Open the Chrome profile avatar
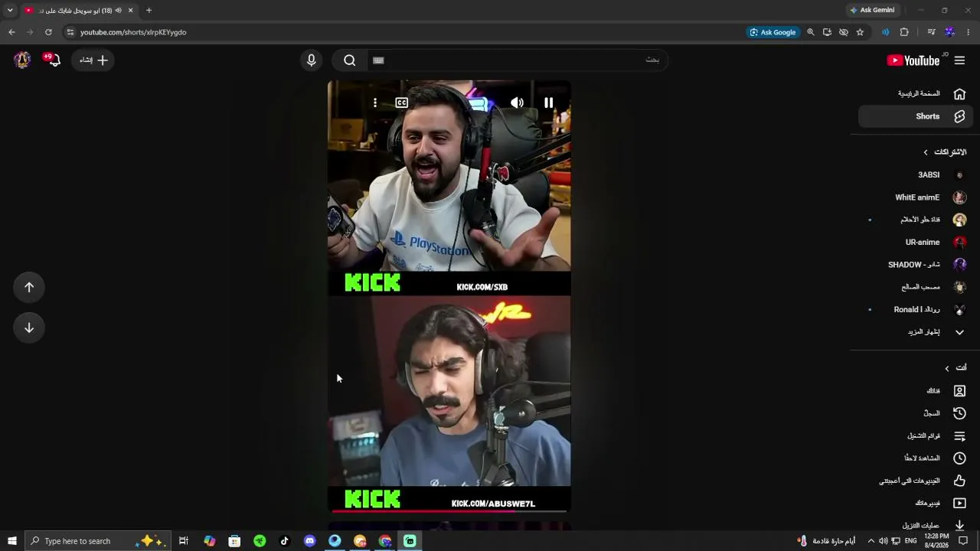The height and width of the screenshot is (551, 980). (950, 32)
